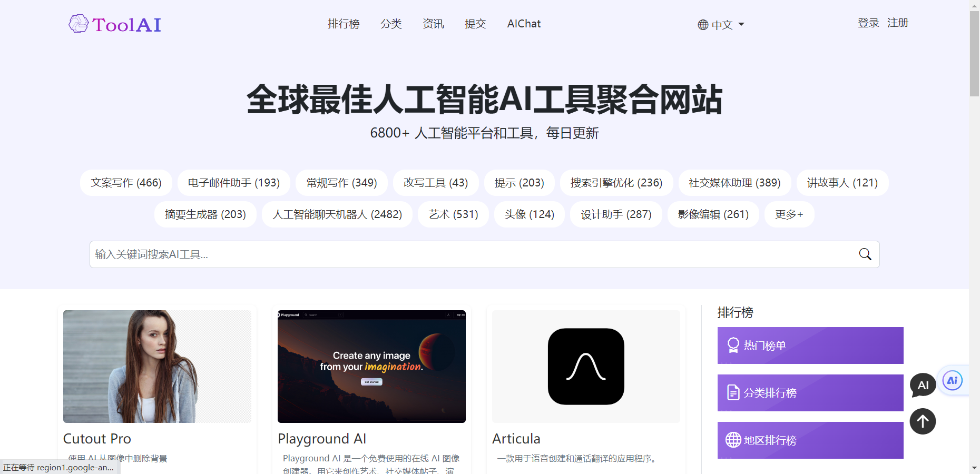Select the 社交媒体助理 (389) category
This screenshot has height=474, width=980.
tap(735, 183)
